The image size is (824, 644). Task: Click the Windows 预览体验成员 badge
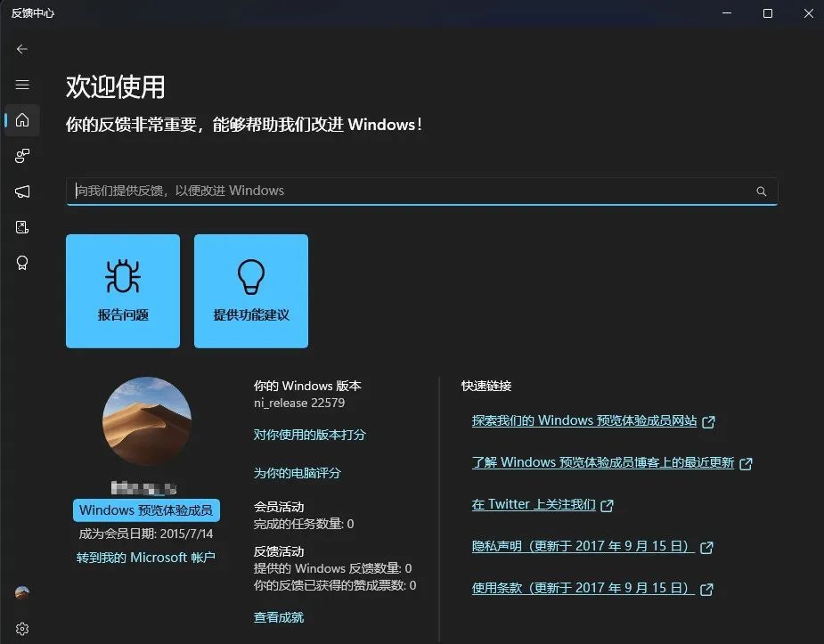pos(146,510)
